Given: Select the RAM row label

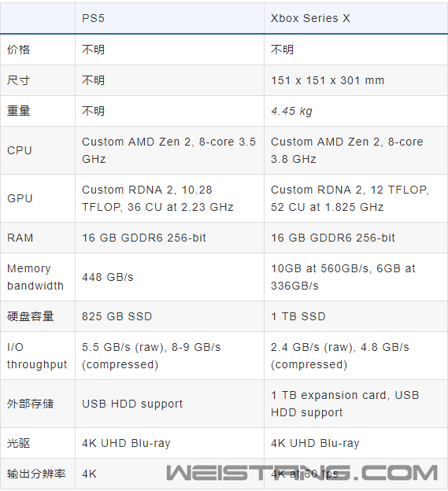Looking at the screenshot, I should (20, 238).
